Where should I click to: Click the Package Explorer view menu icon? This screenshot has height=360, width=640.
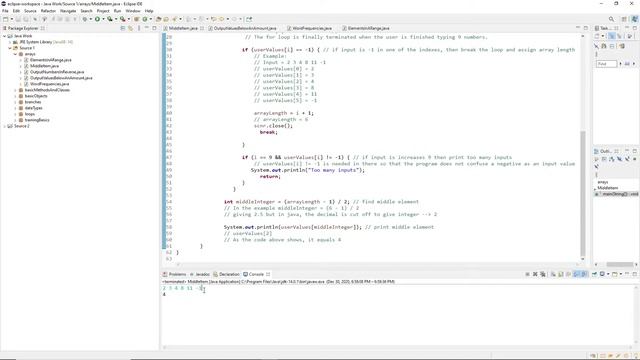tap(139, 28)
